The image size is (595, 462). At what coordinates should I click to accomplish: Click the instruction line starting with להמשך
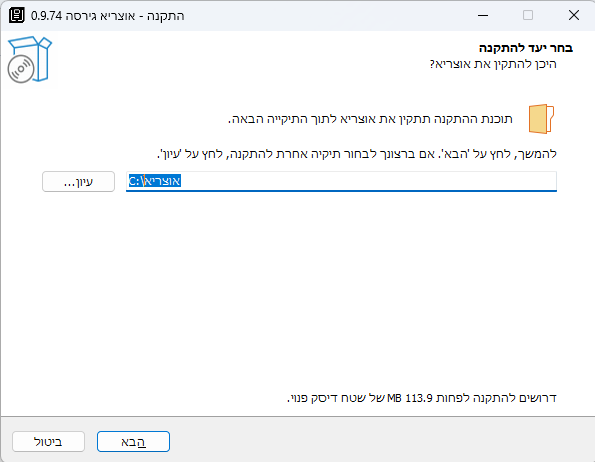(x=357, y=154)
